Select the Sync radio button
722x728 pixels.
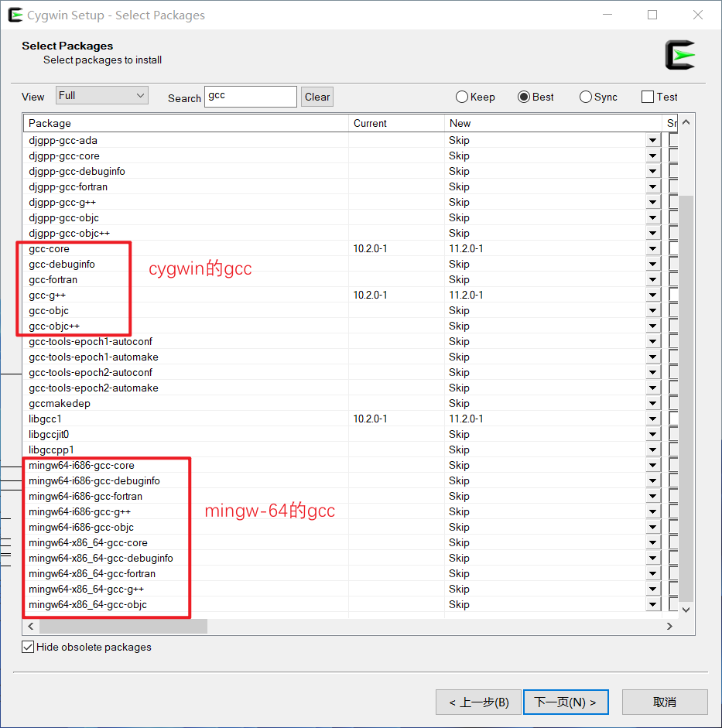[x=585, y=96]
